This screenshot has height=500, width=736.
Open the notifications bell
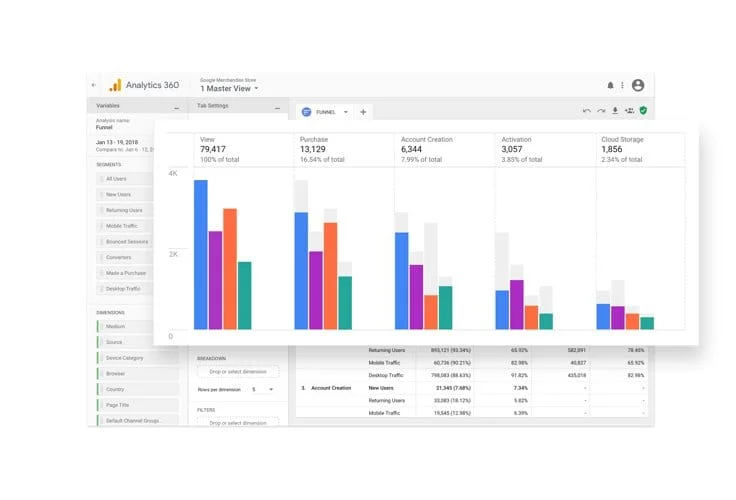click(x=610, y=86)
